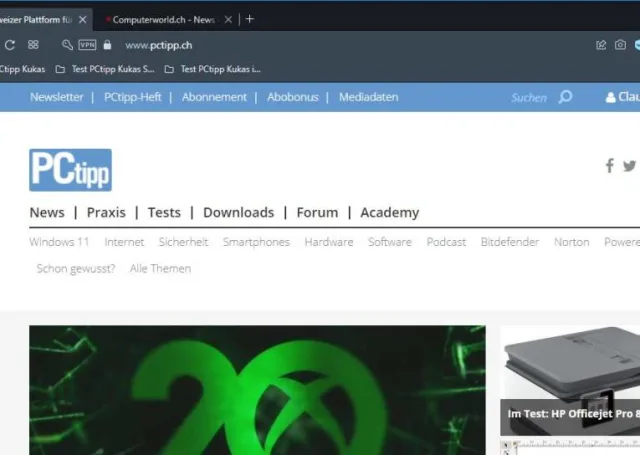Switch to the Computerworld.ch tab
This screenshot has height=455, width=640.
tap(164, 20)
